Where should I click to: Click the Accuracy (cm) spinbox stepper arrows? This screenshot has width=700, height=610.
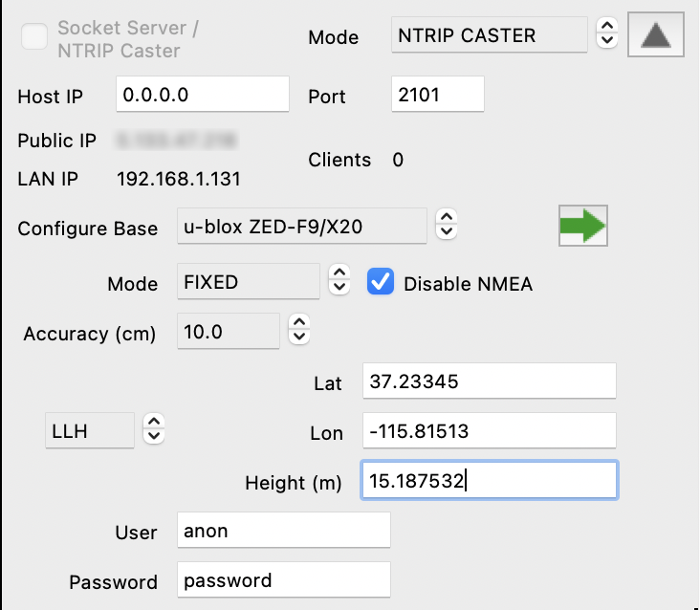point(299,331)
